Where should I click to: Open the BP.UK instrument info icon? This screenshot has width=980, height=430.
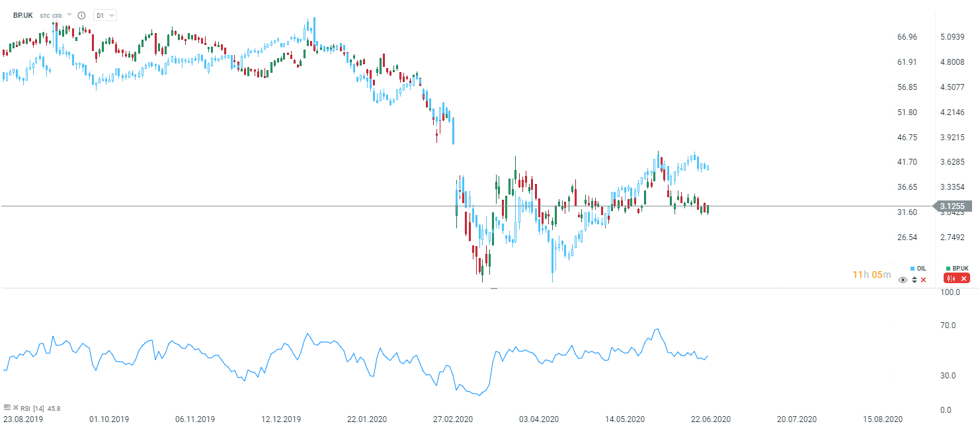coord(81,15)
